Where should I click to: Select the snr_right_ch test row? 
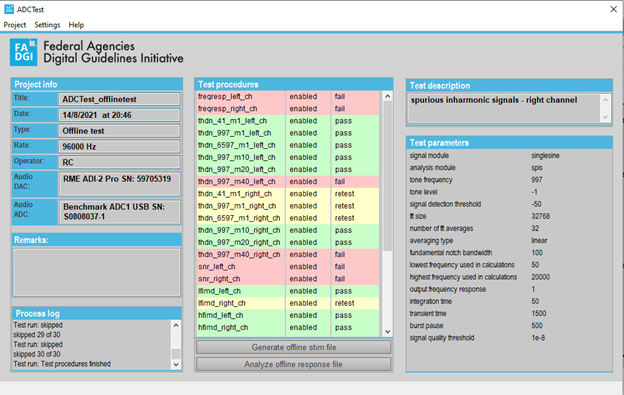point(289,279)
